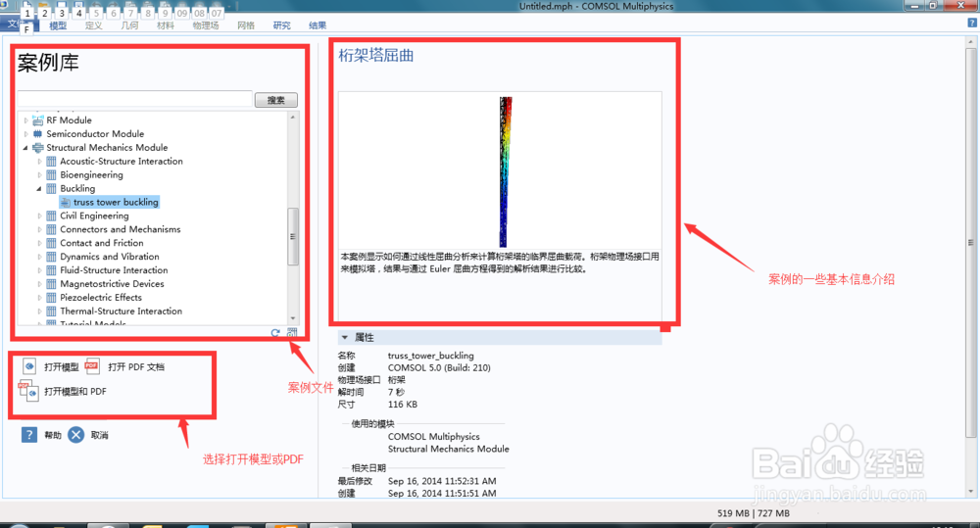Switch to the 物理场 ribbon tab
Screen dimensions: 980x528
(206, 25)
